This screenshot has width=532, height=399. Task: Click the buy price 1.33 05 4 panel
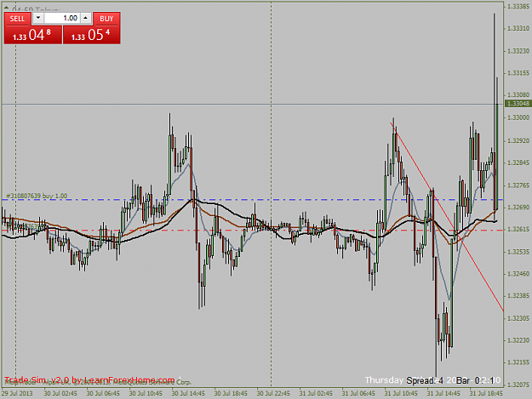[92, 35]
